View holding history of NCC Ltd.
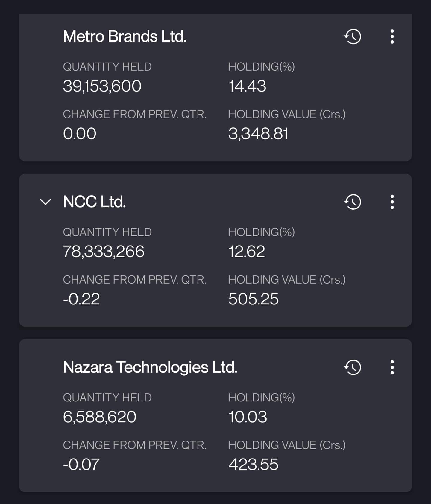Viewport: 431px width, 504px height. pyautogui.click(x=353, y=202)
